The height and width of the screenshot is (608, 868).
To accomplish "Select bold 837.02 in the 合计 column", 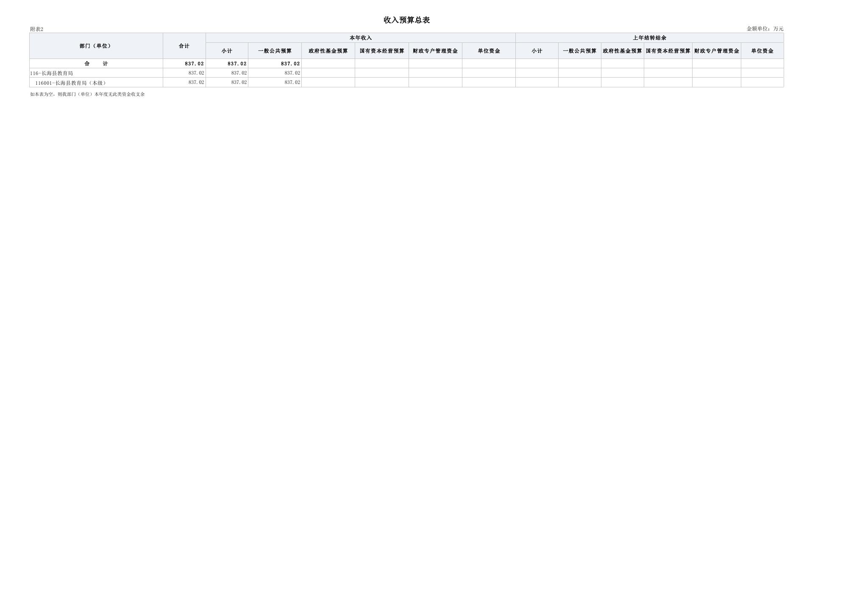I will [x=194, y=64].
